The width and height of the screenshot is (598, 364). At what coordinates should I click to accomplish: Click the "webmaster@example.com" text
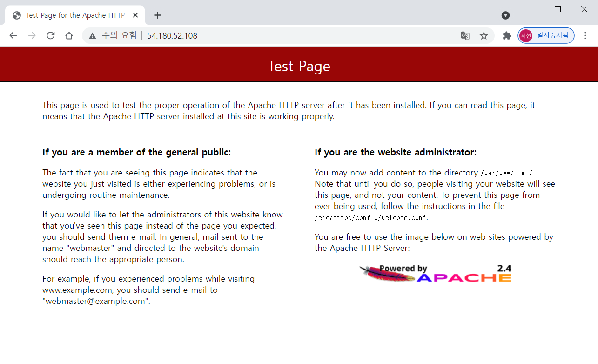95,301
